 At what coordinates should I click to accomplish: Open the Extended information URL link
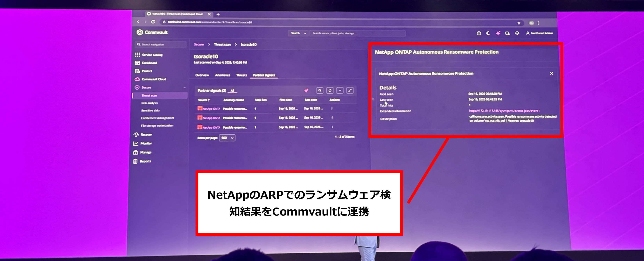click(x=504, y=111)
